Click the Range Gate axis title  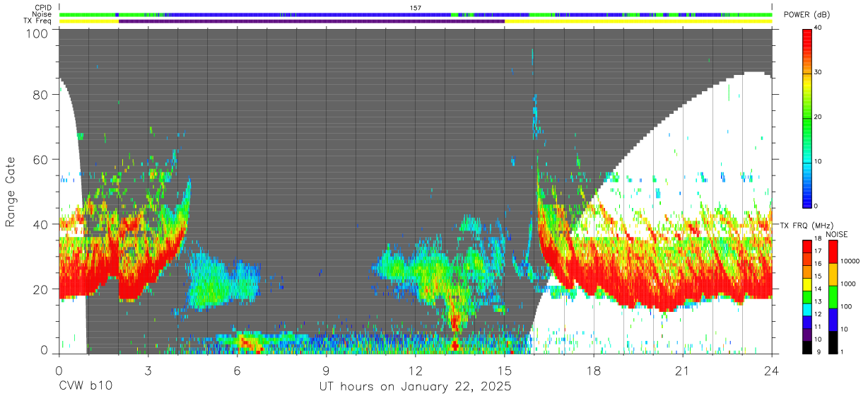click(11, 192)
